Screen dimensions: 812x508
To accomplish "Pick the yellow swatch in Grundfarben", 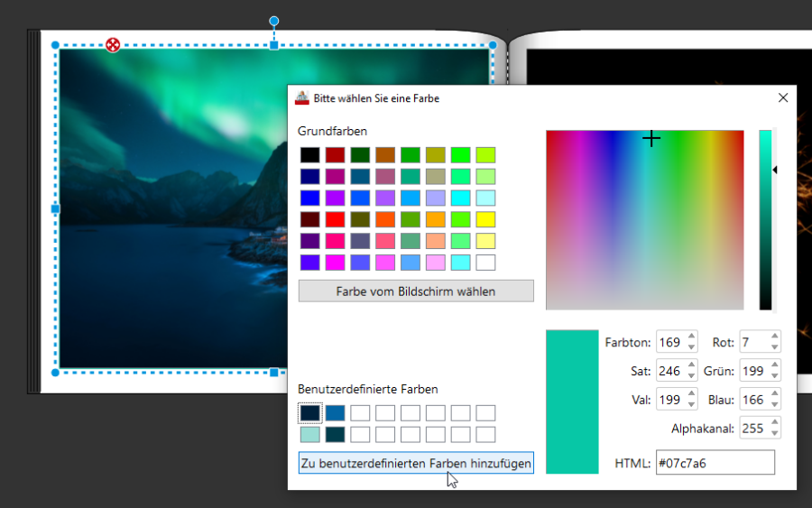I will pyautogui.click(x=485, y=219).
